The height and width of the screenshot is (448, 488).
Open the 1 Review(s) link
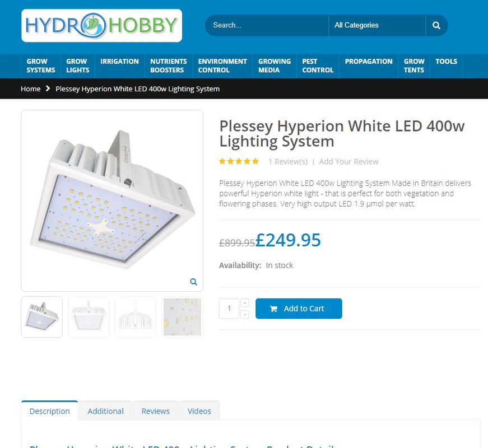pos(288,161)
